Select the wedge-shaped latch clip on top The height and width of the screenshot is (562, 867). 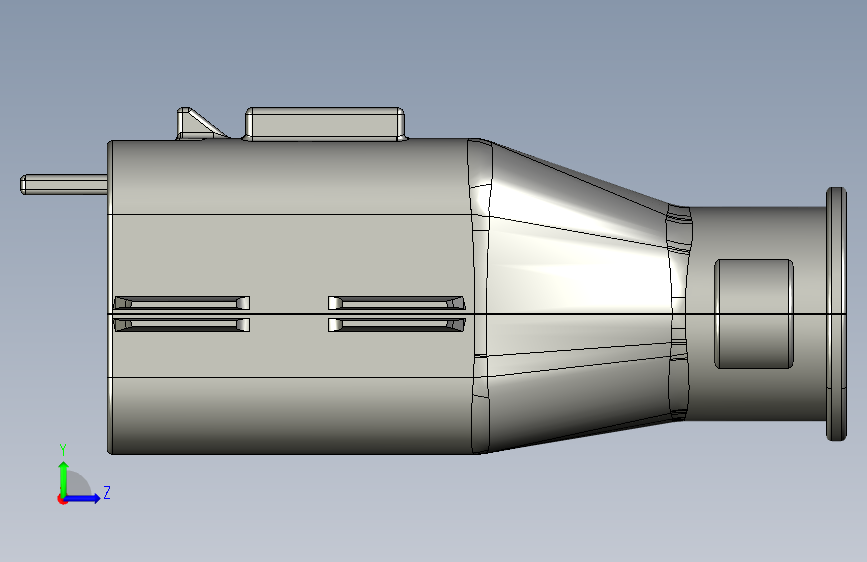tap(201, 123)
